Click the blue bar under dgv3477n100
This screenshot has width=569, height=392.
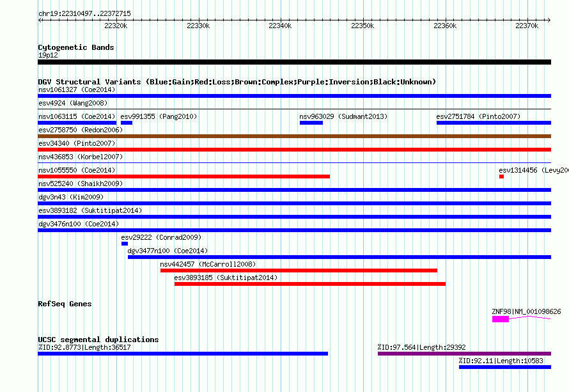point(339,257)
